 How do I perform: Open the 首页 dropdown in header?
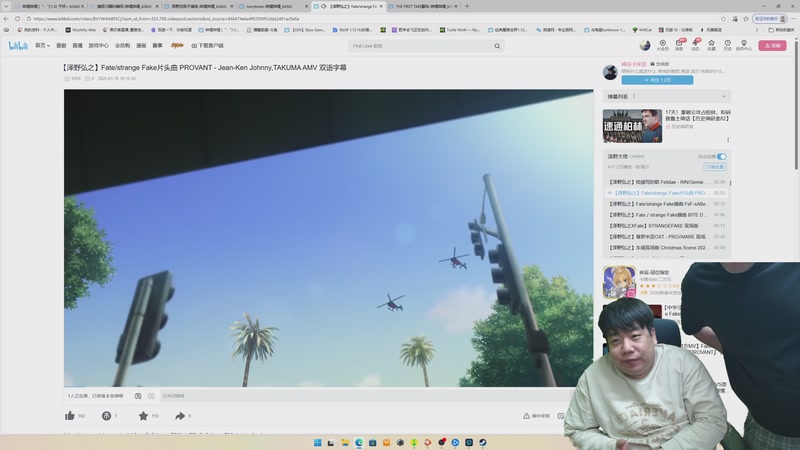click(42, 46)
